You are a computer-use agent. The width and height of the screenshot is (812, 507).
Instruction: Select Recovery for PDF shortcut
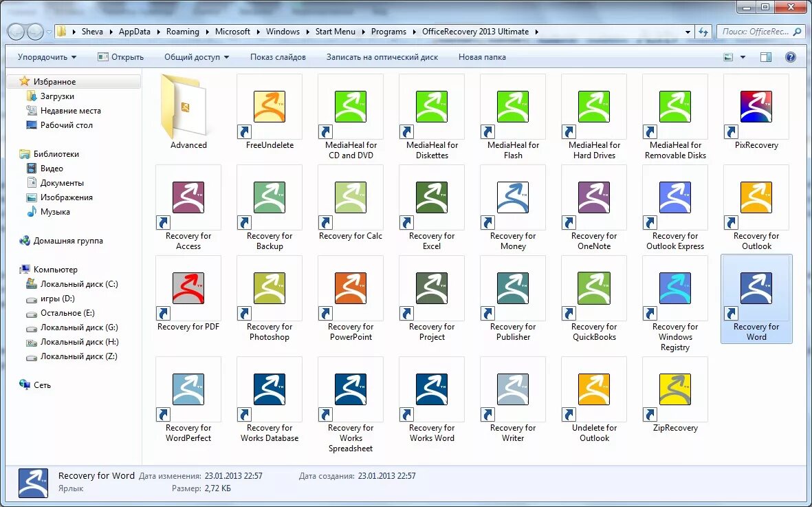(x=188, y=294)
